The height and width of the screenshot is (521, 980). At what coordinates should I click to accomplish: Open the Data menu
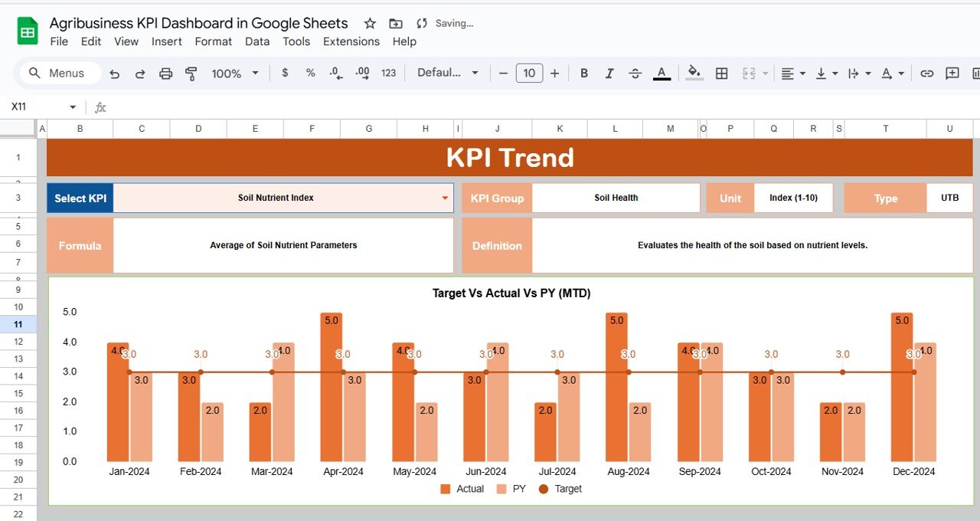[257, 41]
